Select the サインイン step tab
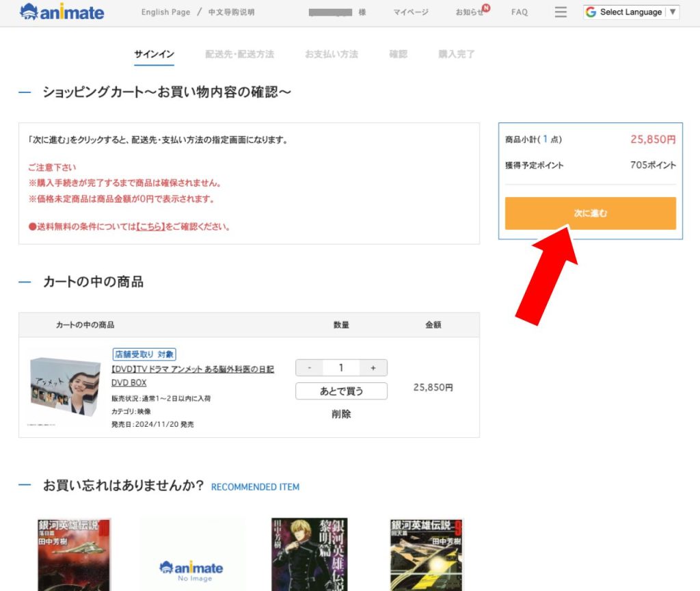The image size is (700, 591). (154, 54)
